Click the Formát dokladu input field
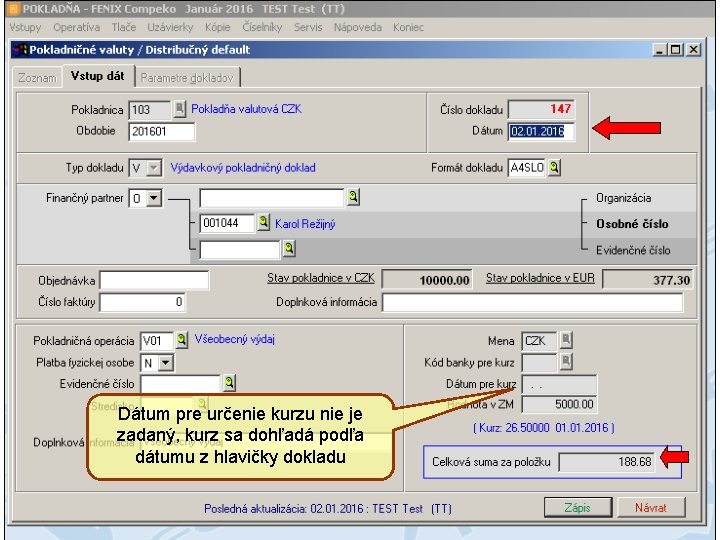 (x=527, y=168)
